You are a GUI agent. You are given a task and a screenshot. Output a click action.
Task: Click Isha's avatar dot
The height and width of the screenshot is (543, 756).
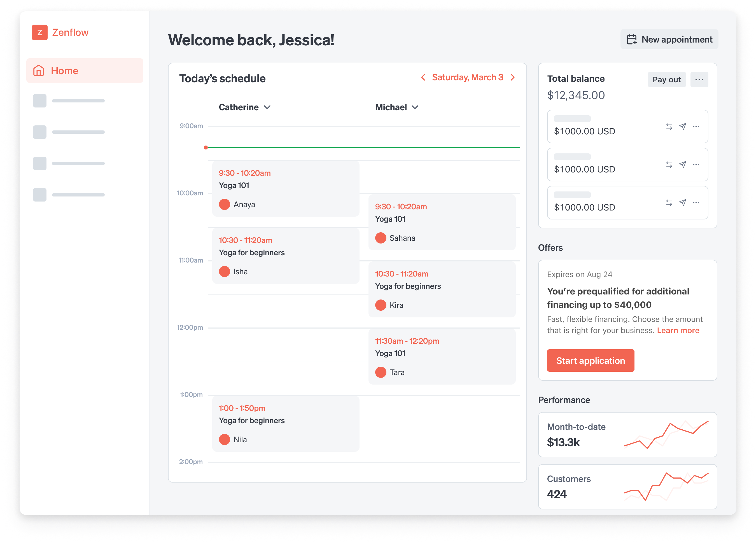224,271
